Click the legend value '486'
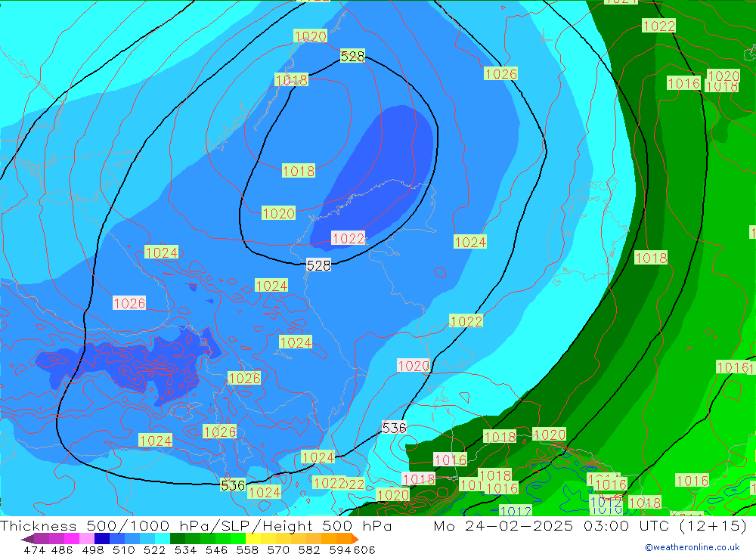This screenshot has height=554, width=756. pos(62,549)
